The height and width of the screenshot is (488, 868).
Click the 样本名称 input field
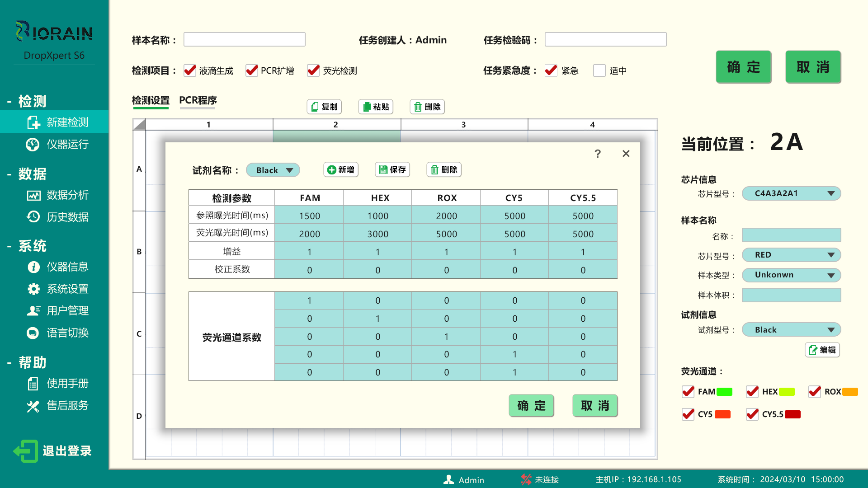click(244, 39)
